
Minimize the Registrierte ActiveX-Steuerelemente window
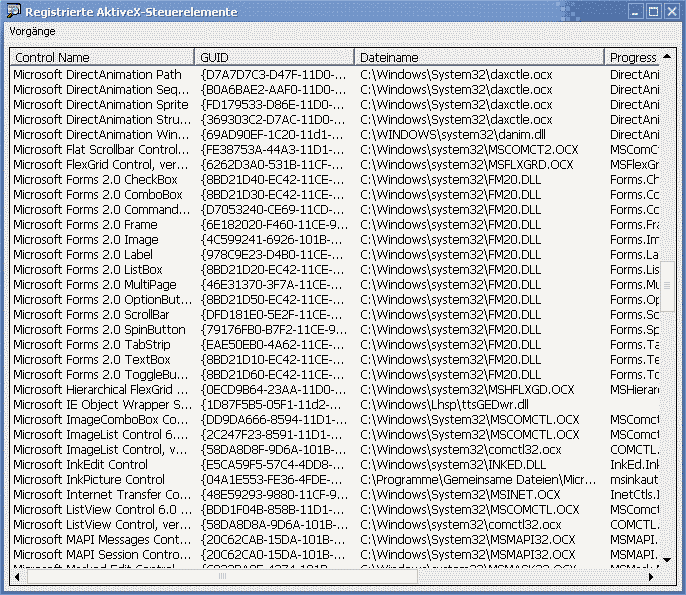633,12
